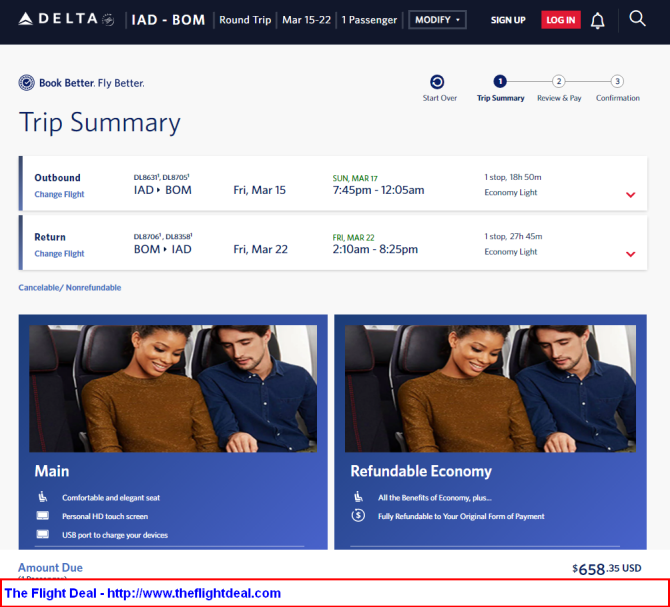This screenshot has height=607, width=670.
Task: Click the Trip Summary page heading
Action: pos(100,123)
